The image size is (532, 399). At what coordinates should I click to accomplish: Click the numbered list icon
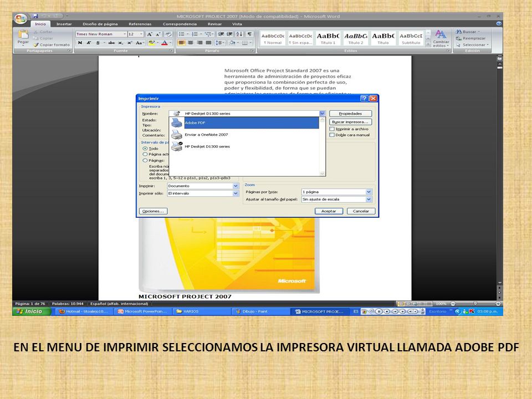pos(195,34)
